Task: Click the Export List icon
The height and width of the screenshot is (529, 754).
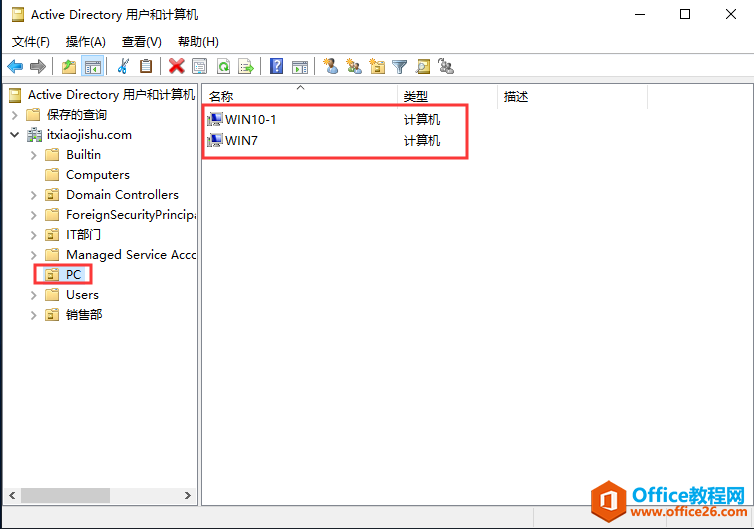Action: pos(246,66)
